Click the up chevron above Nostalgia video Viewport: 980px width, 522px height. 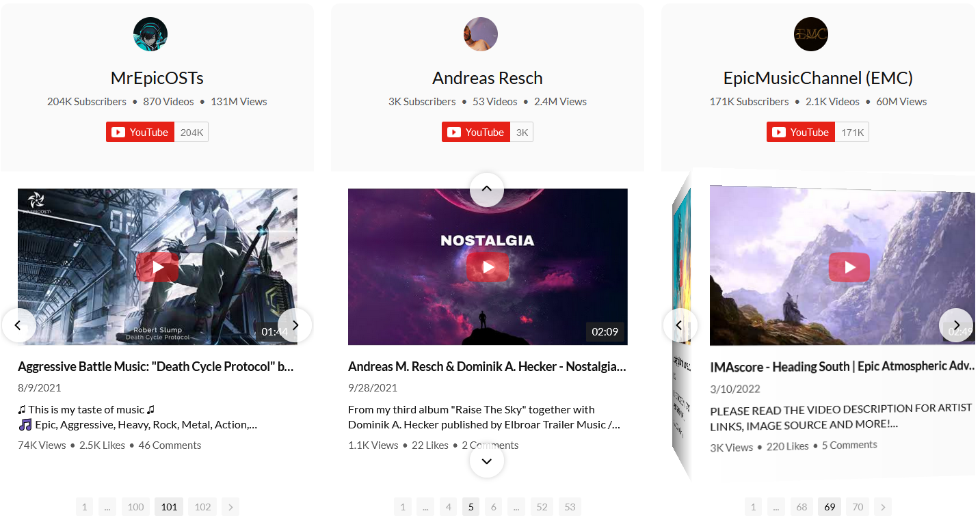(487, 189)
